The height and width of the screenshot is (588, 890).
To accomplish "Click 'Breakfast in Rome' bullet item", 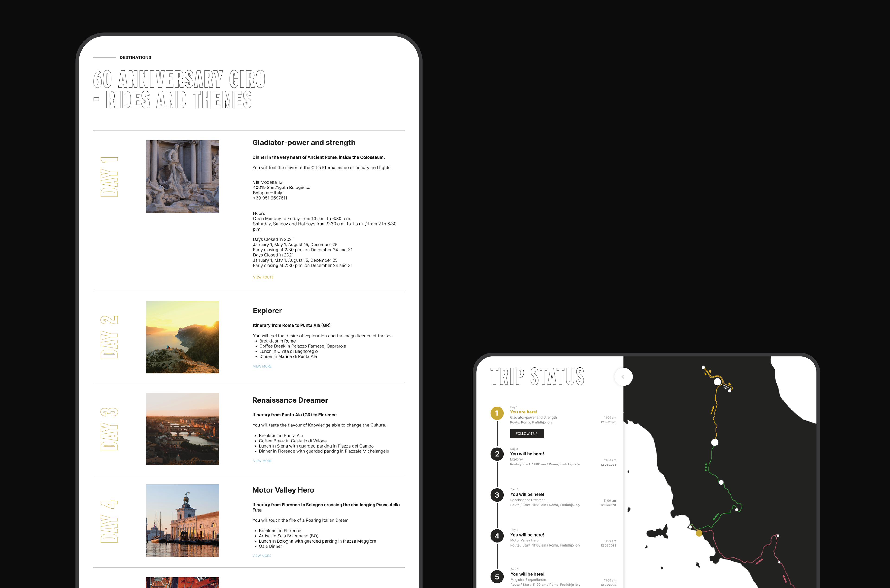I will [x=277, y=341].
